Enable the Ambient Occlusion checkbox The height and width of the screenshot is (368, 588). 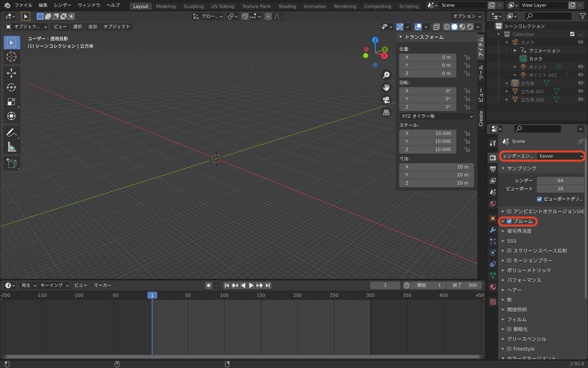tap(509, 211)
